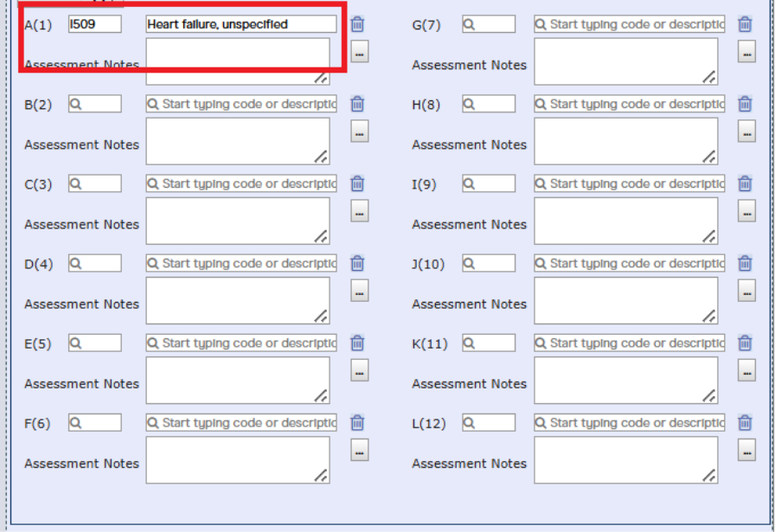
Task: Click the L(12) code search field
Action: 489,422
